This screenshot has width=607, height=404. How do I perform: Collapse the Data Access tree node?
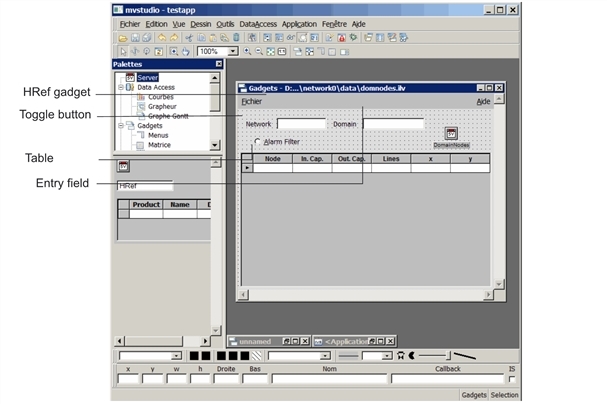click(x=119, y=87)
